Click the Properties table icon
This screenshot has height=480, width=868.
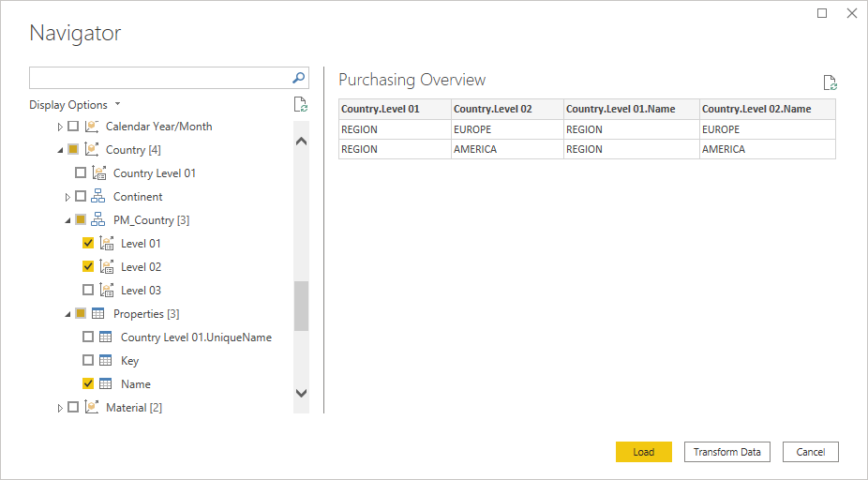[x=97, y=314]
